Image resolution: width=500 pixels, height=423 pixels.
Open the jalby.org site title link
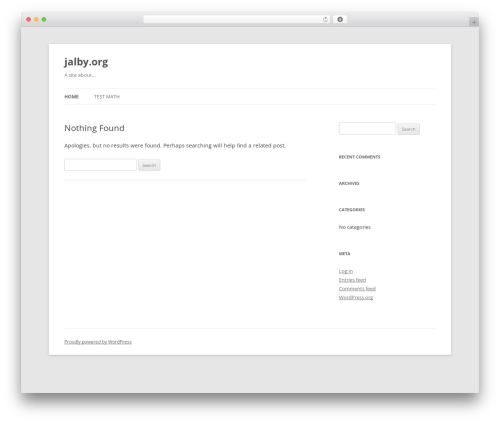tap(86, 62)
